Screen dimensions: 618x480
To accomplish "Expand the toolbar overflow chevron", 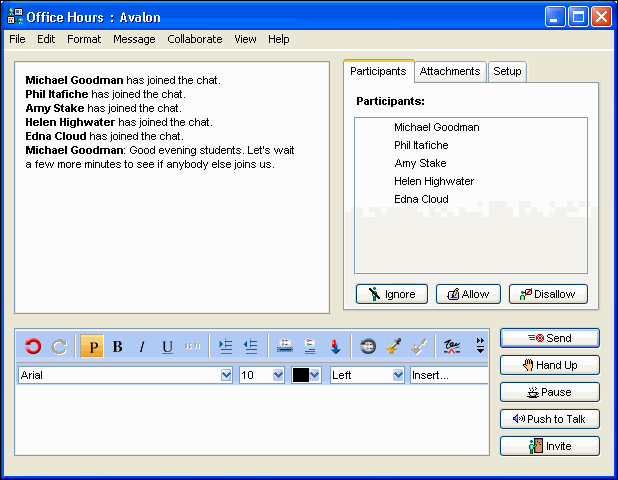I will (480, 346).
